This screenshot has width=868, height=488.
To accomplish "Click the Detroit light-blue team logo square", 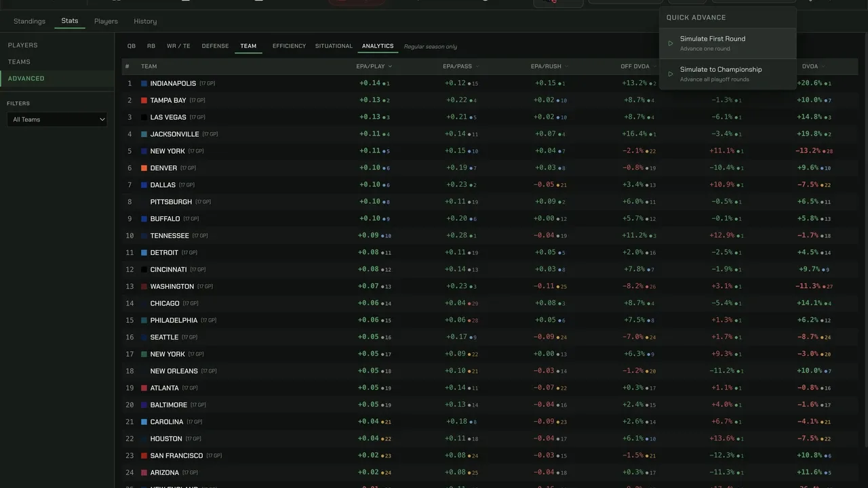I will click(144, 253).
